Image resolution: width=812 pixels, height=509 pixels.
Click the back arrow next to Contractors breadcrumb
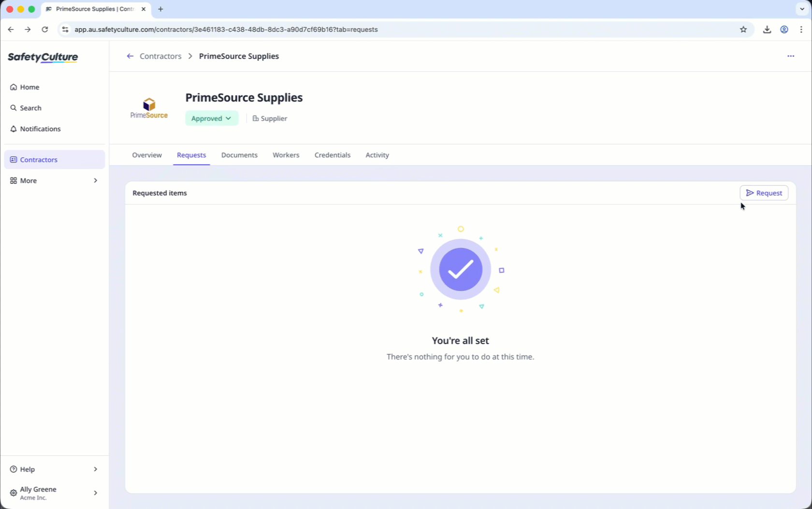point(130,56)
